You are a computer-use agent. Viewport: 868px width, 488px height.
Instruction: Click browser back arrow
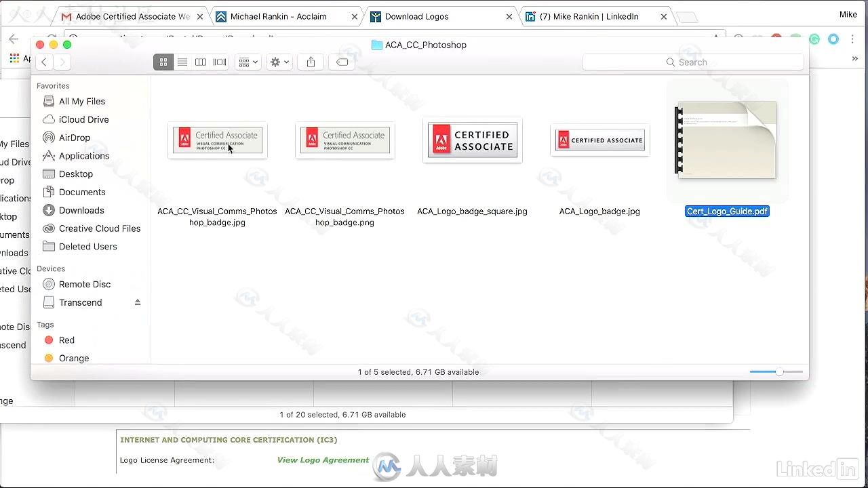pos(14,39)
